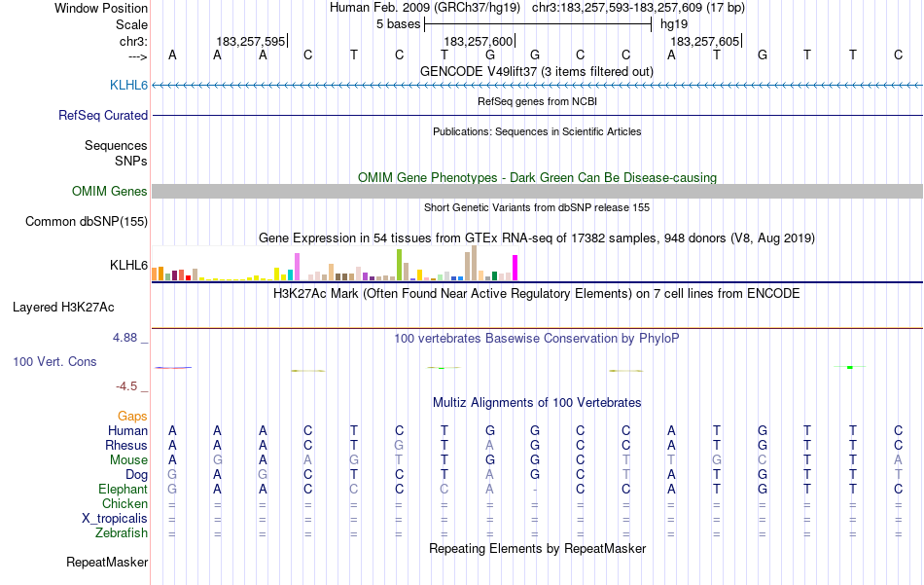Viewport: 924px width, 585px height.
Task: Select the Chicken alignment row label
Action: click(124, 504)
